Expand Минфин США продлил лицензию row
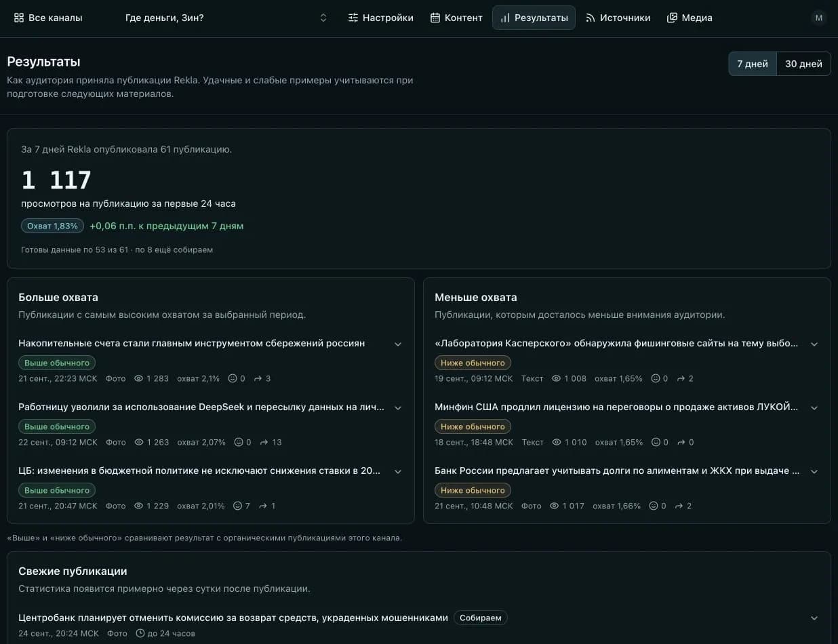The image size is (838, 644). 814,407
